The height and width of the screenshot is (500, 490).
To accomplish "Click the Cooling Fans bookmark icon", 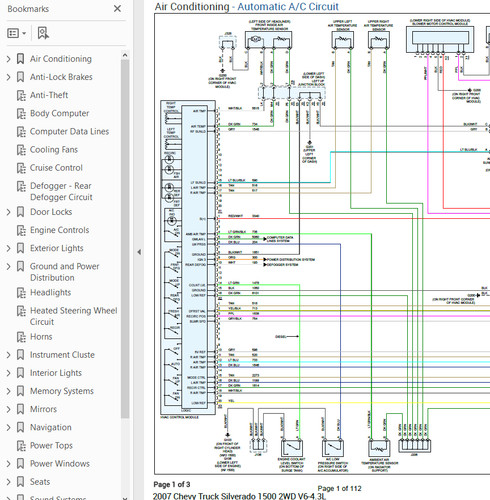I will pos(21,150).
